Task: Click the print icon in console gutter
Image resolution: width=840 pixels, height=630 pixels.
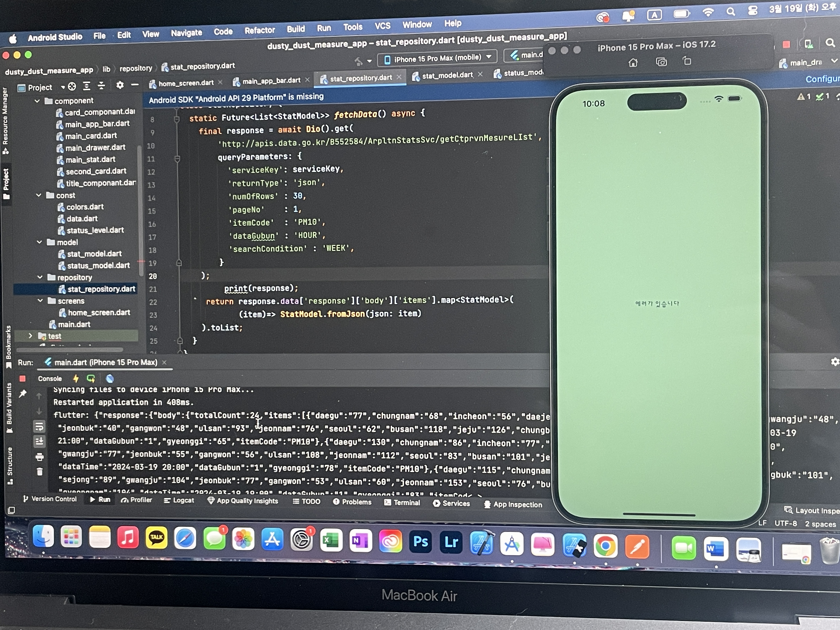Action: [x=40, y=457]
